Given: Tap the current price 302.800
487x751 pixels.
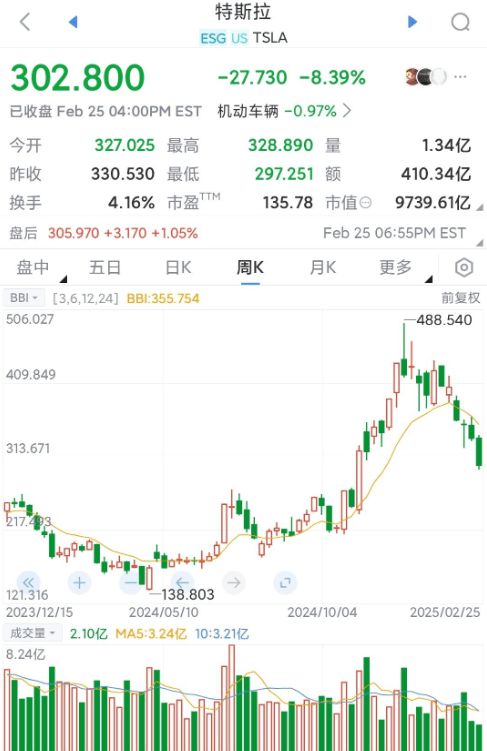Looking at the screenshot, I should (x=77, y=77).
